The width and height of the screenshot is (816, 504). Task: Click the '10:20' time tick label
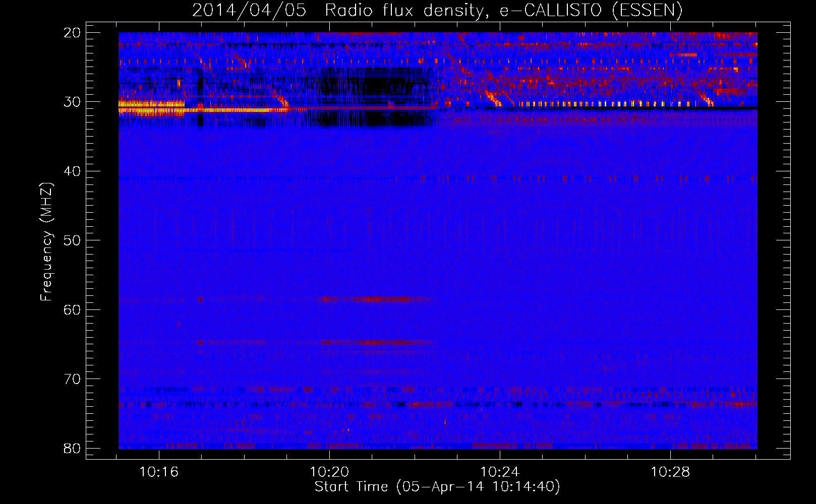tap(329, 472)
